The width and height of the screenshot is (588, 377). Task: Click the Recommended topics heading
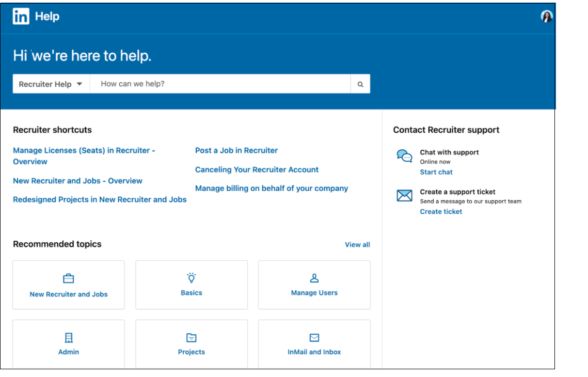click(57, 244)
